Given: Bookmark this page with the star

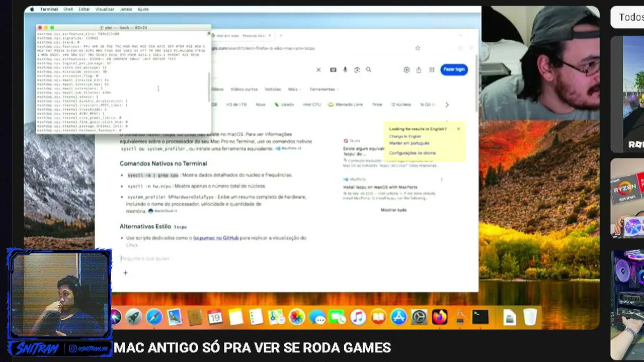Looking at the screenshot, I should [x=418, y=48].
